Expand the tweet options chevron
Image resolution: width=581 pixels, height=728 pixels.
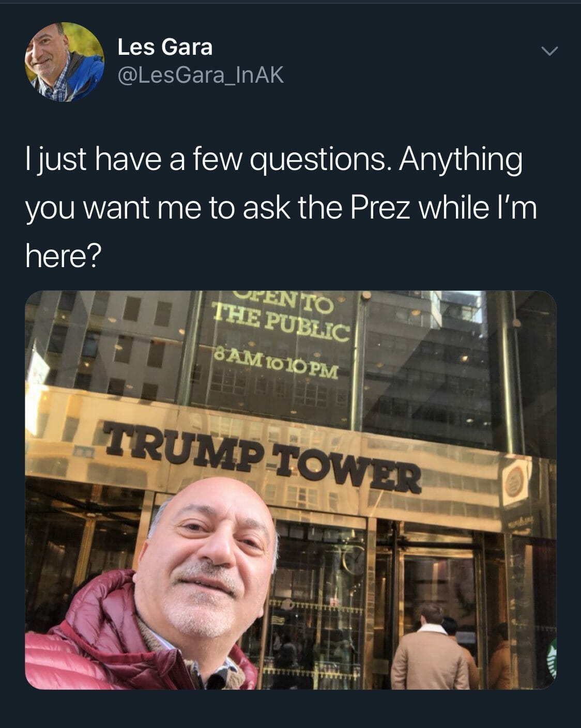point(549,51)
